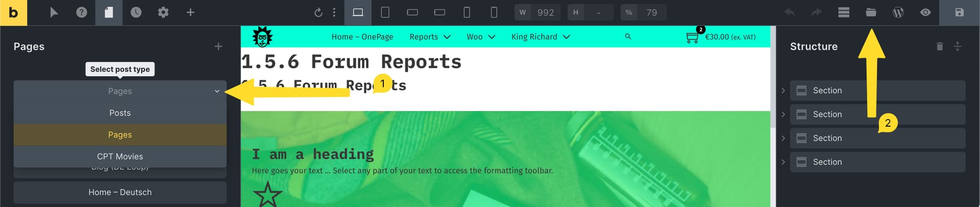
Task: Open the templates folder icon
Action: point(871,12)
